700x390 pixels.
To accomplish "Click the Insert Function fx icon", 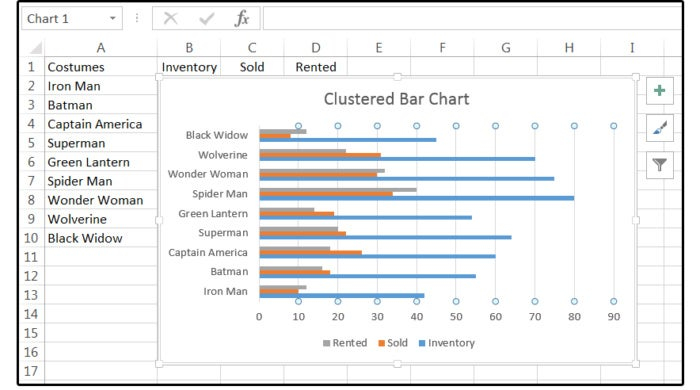I will point(242,18).
